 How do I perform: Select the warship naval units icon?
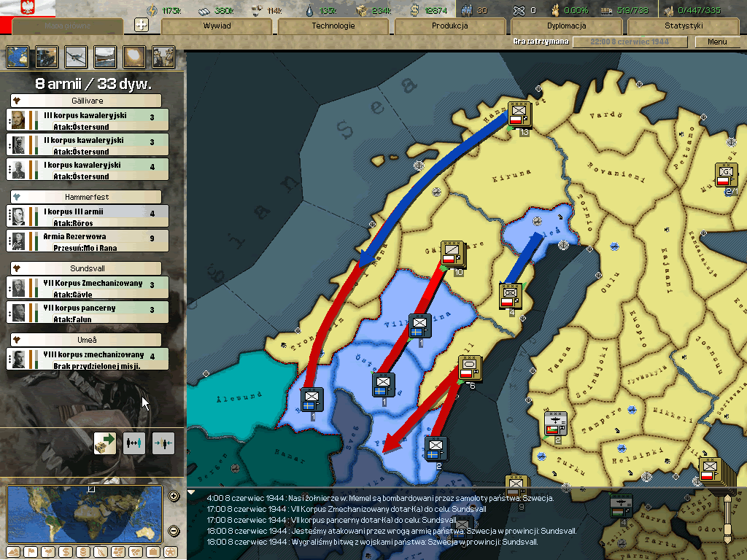106,56
